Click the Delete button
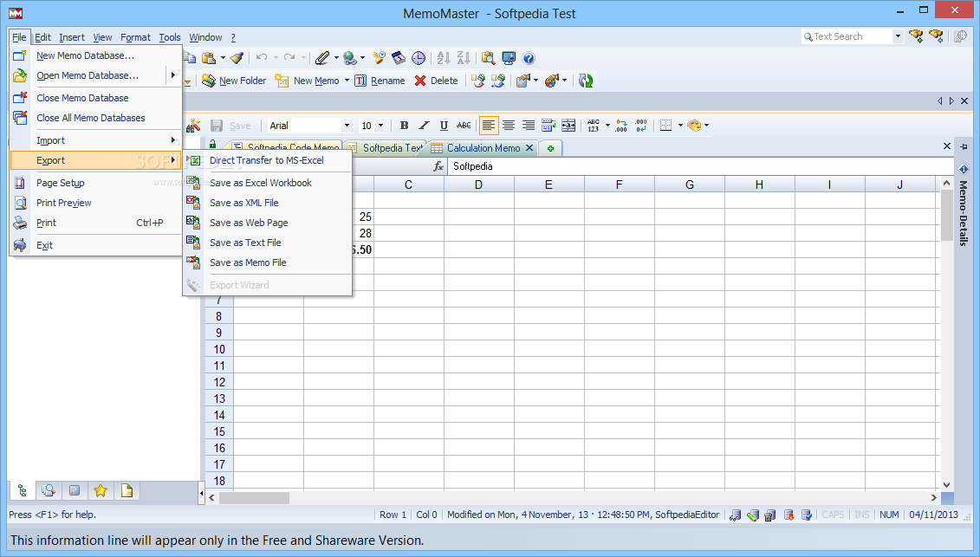Viewport: 980px width, 557px height. coord(436,81)
